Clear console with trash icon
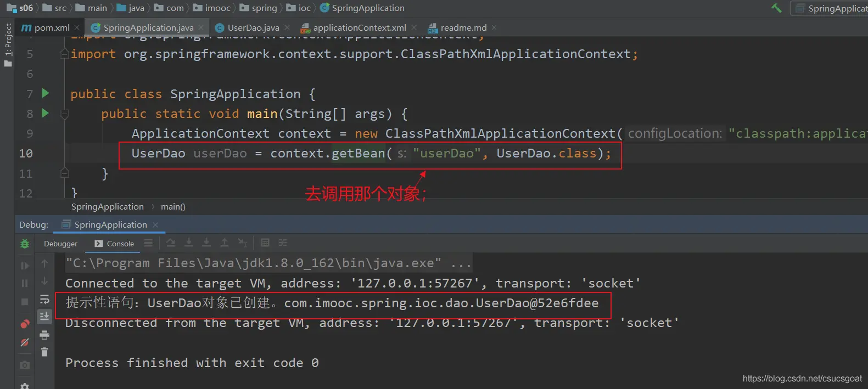Image resolution: width=868 pixels, height=389 pixels. pos(44,352)
